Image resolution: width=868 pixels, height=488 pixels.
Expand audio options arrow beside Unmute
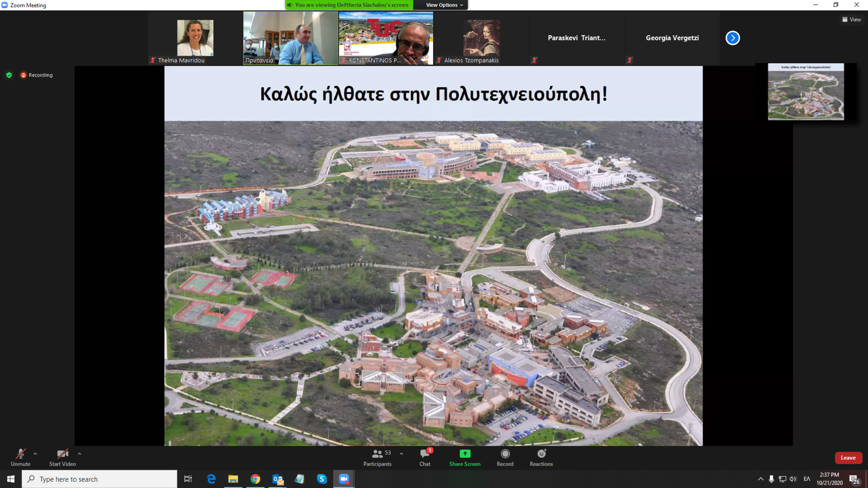[35, 454]
